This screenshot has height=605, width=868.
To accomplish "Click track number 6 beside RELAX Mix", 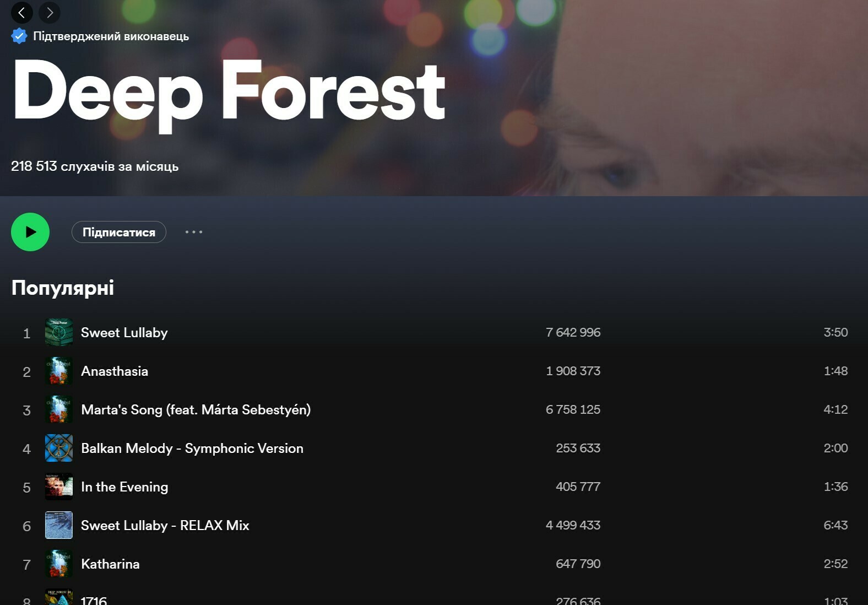I will pyautogui.click(x=26, y=526).
